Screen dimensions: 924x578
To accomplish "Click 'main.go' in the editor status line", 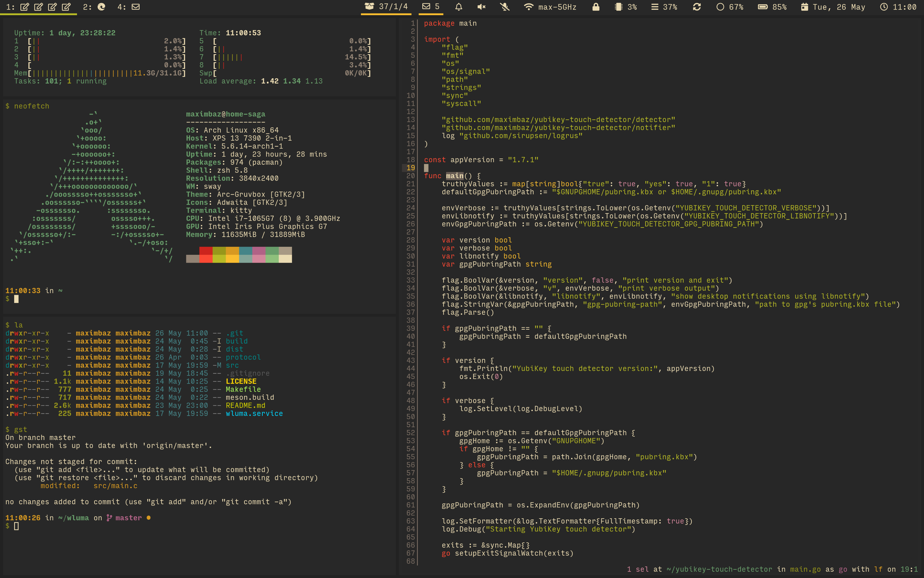I will (805, 569).
